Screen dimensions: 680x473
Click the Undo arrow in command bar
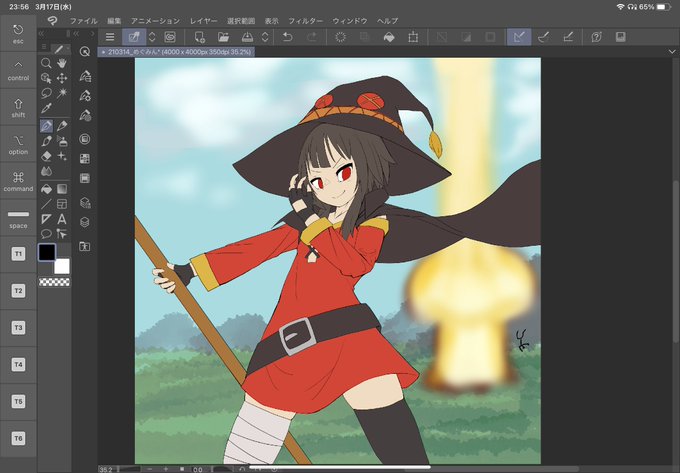(288, 37)
